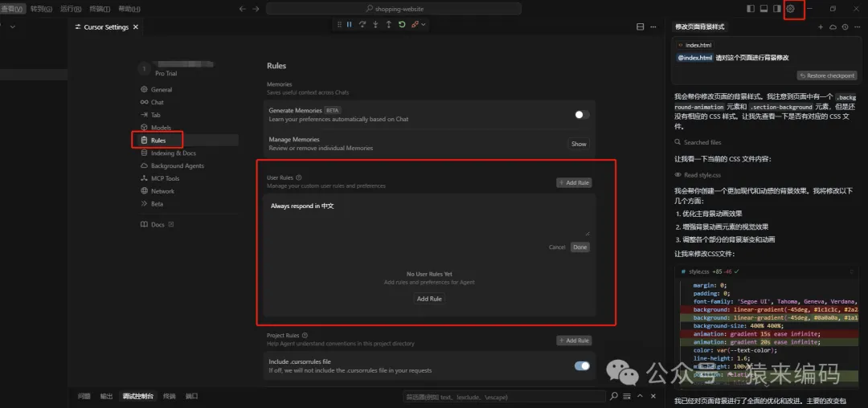Select the Cursor Settings tab
868x408 pixels.
coord(106,27)
